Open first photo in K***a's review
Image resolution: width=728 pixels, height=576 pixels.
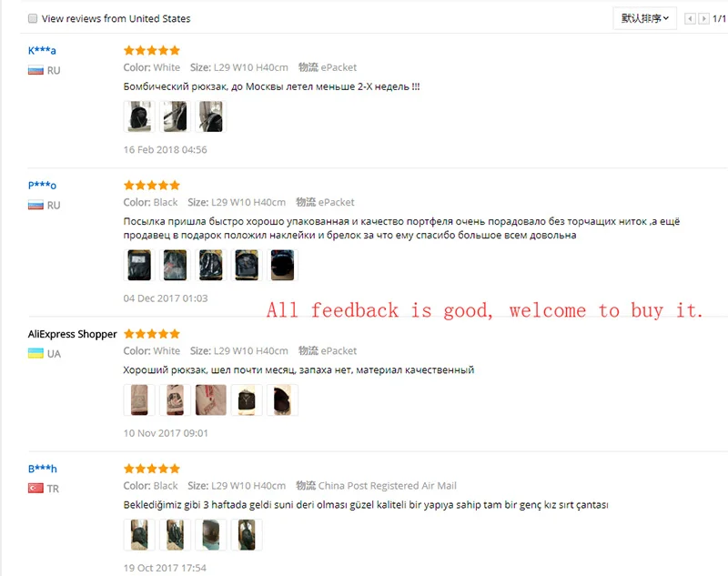[x=139, y=116]
